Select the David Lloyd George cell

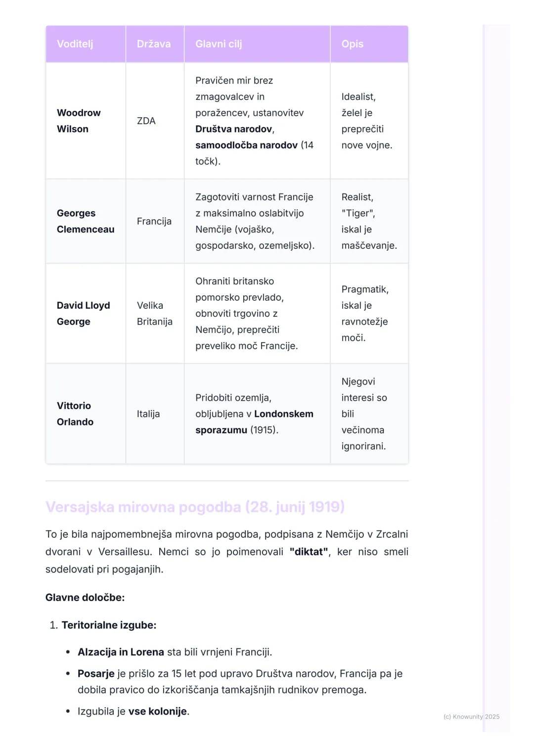tap(86, 313)
